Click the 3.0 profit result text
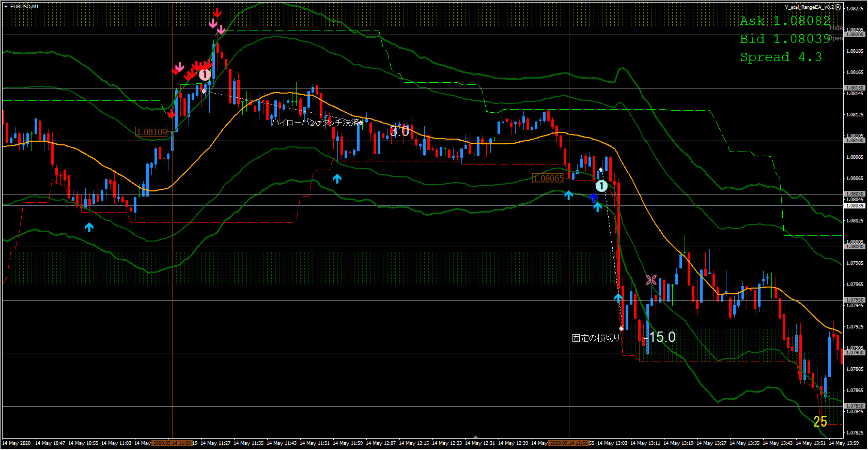868x450 pixels. pos(399,131)
